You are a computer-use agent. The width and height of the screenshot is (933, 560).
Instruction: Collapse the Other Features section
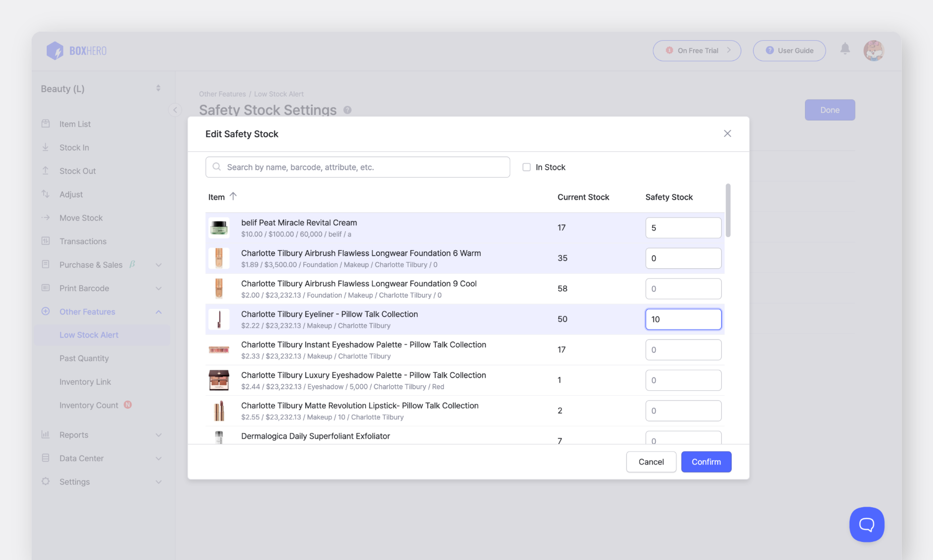(158, 312)
